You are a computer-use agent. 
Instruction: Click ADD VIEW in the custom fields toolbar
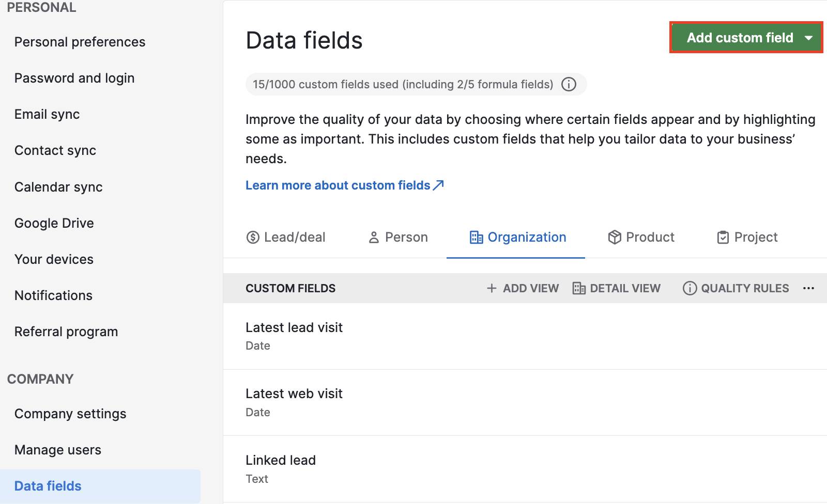pyautogui.click(x=523, y=288)
